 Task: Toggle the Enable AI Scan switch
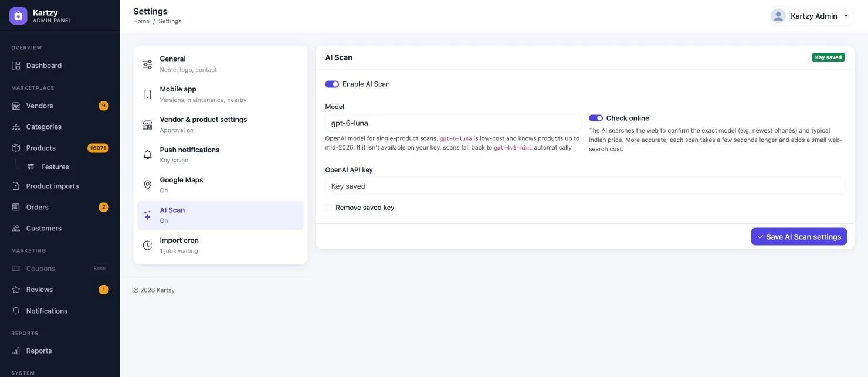pos(332,84)
